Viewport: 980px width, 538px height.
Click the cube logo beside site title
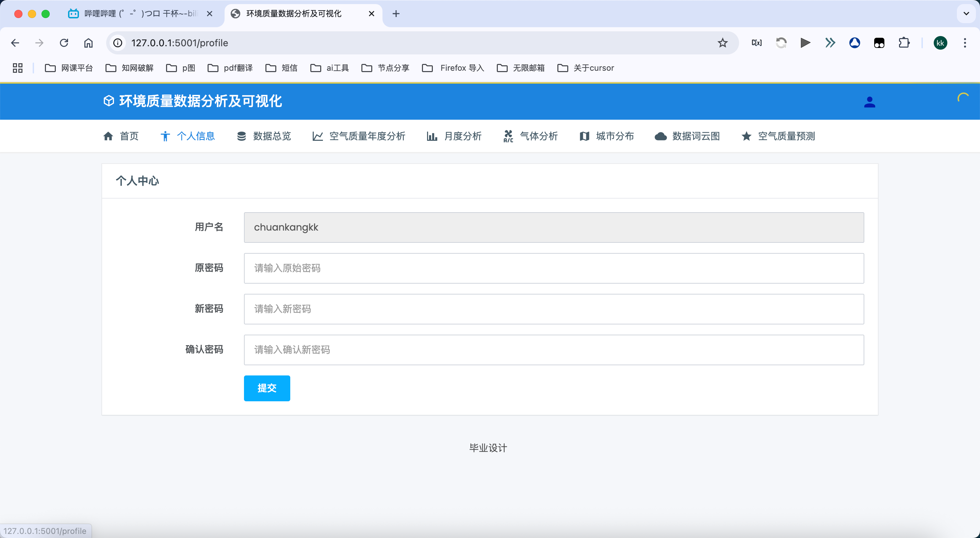[109, 101]
